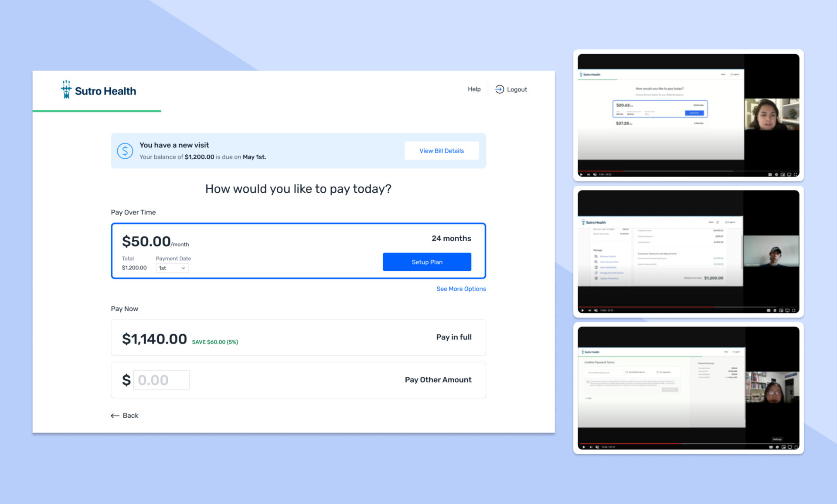Toggle captions in middle video
The height and width of the screenshot is (504, 837).
769,310
